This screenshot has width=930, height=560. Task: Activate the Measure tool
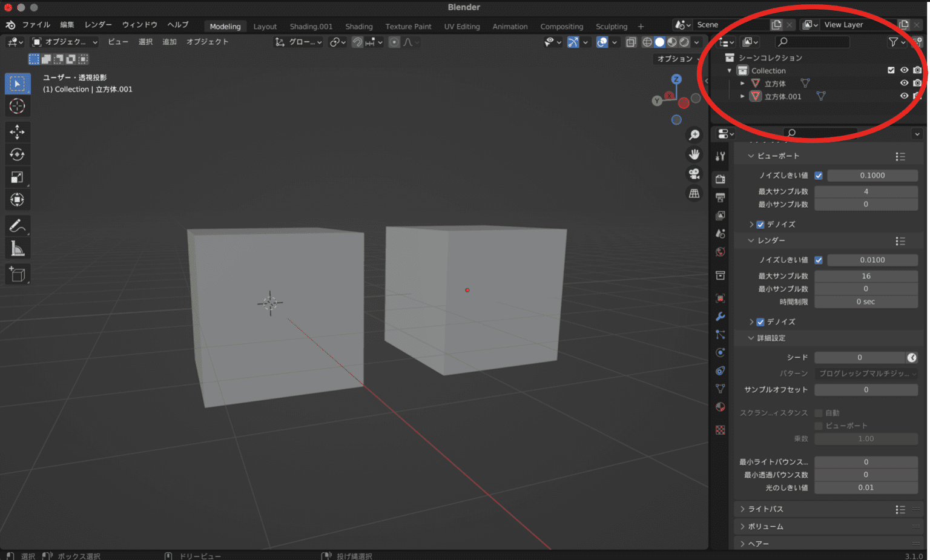[18, 247]
